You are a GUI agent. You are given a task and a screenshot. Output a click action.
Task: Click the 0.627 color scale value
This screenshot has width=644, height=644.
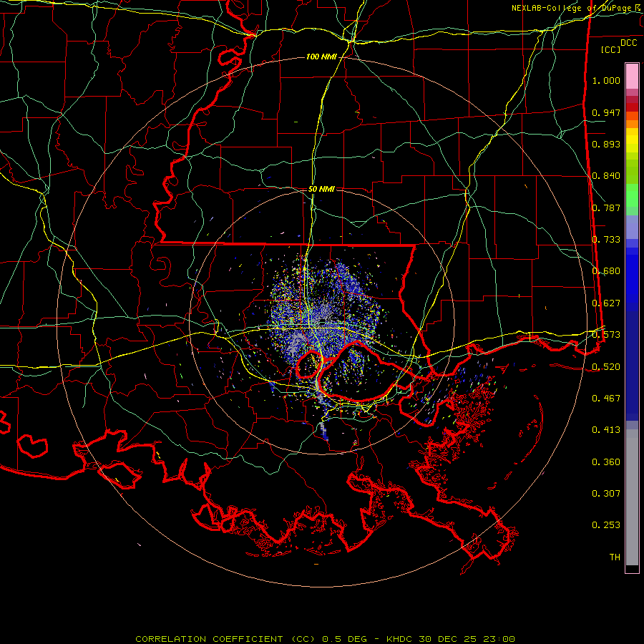[606, 303]
